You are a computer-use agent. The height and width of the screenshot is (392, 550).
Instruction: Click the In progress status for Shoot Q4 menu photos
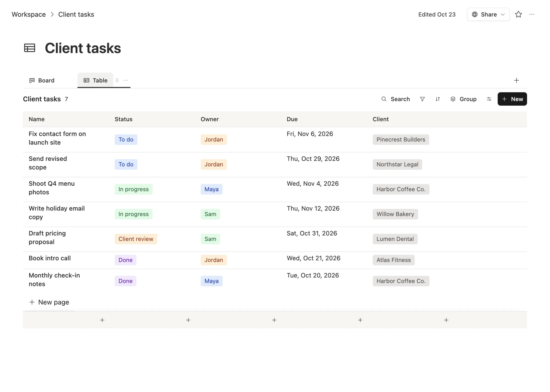134,190
